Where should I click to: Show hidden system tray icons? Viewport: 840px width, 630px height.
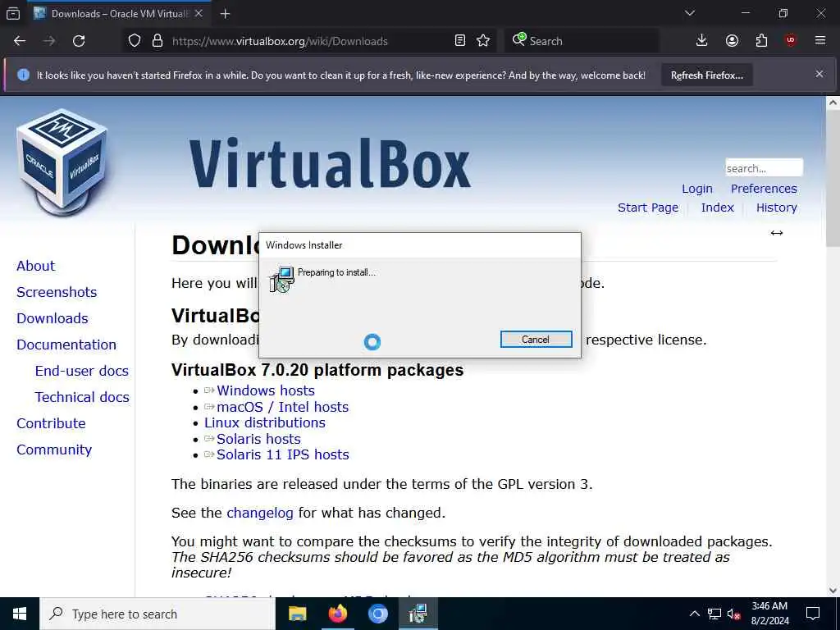point(694,614)
